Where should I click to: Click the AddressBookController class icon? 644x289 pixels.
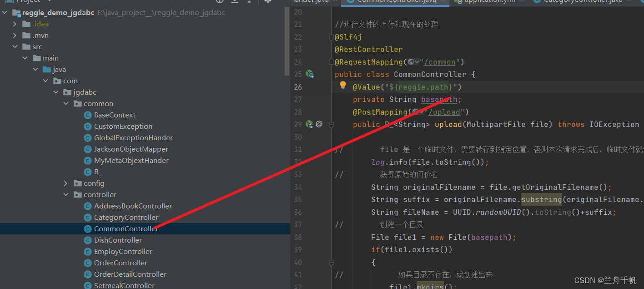pos(88,206)
